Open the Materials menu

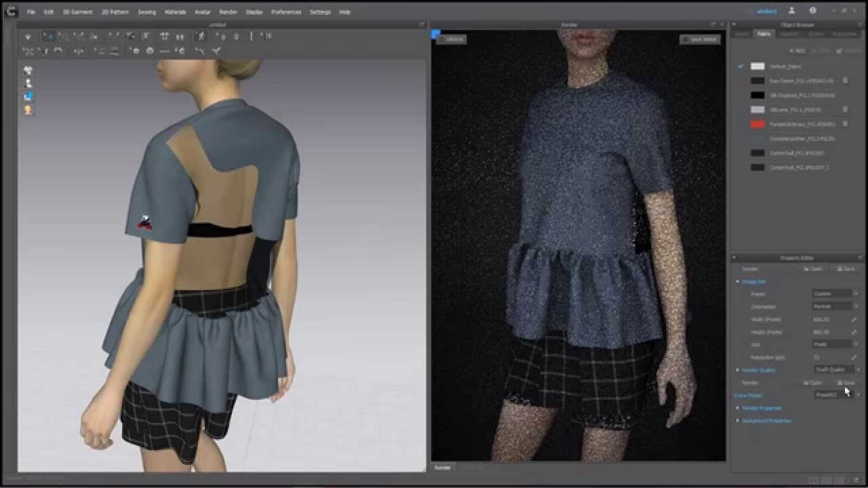[x=175, y=12]
